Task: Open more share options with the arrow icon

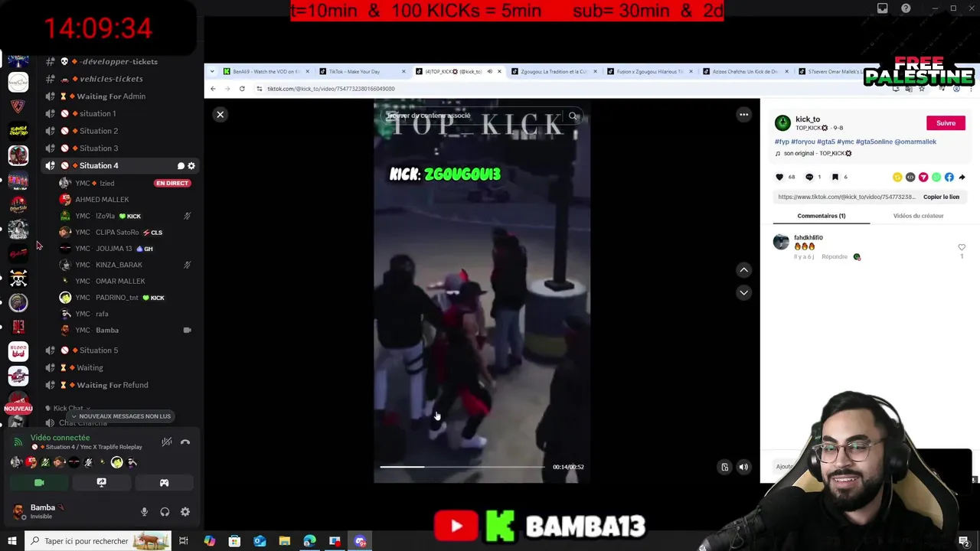Action: tap(962, 177)
